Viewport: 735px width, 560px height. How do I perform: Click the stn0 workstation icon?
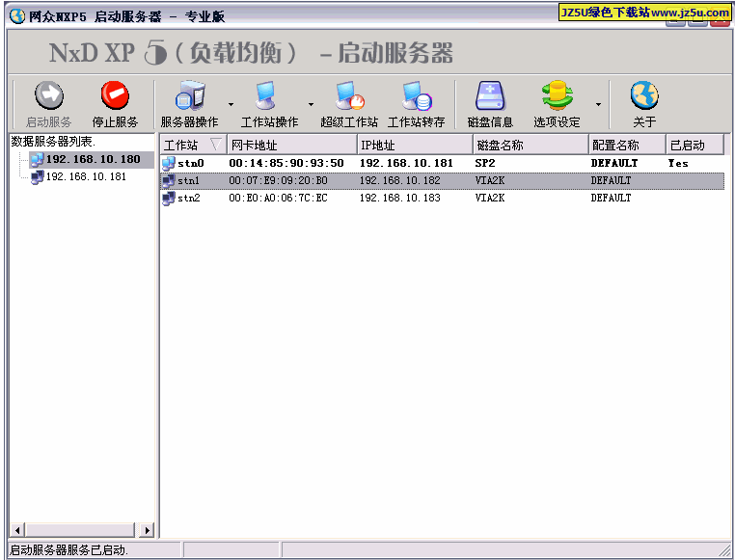[168, 164]
